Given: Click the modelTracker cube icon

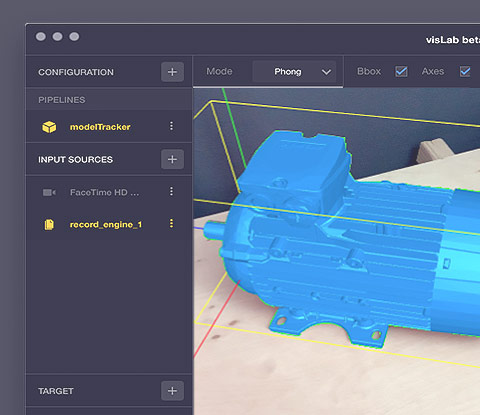Looking at the screenshot, I should (x=49, y=127).
